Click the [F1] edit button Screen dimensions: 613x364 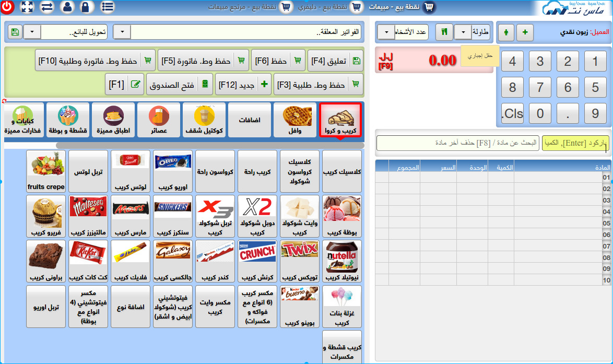tap(124, 85)
